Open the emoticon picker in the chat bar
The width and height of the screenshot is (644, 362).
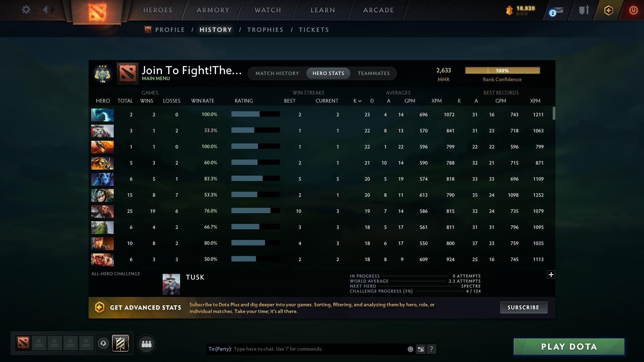click(410, 349)
